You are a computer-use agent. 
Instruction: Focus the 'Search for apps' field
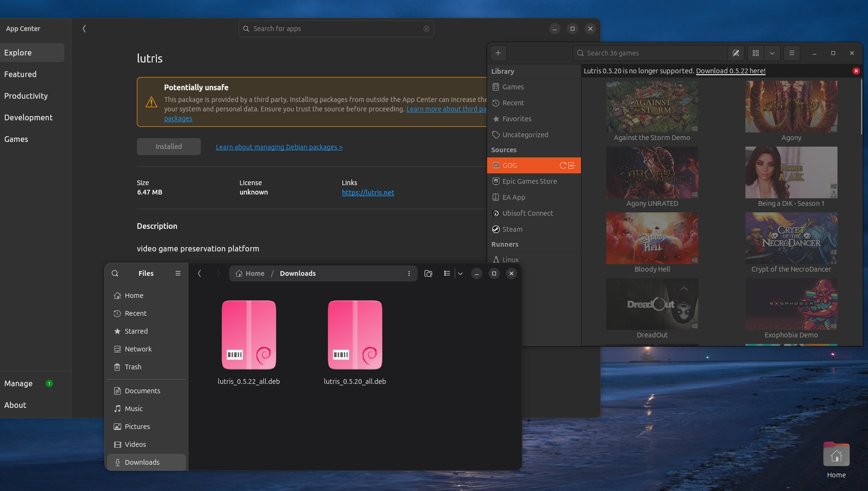pyautogui.click(x=336, y=29)
